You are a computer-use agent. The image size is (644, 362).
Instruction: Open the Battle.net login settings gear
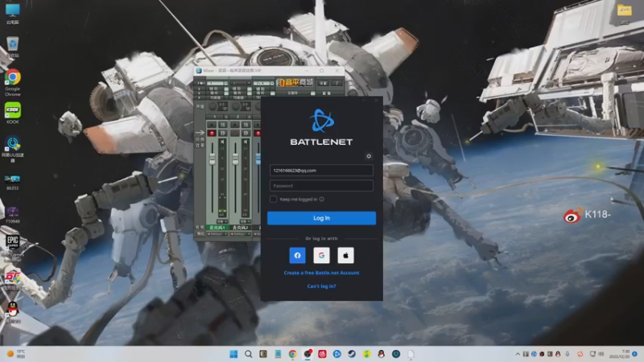369,156
